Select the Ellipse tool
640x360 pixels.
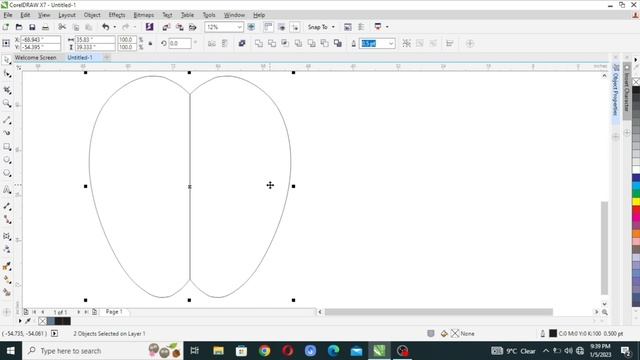coord(7,160)
